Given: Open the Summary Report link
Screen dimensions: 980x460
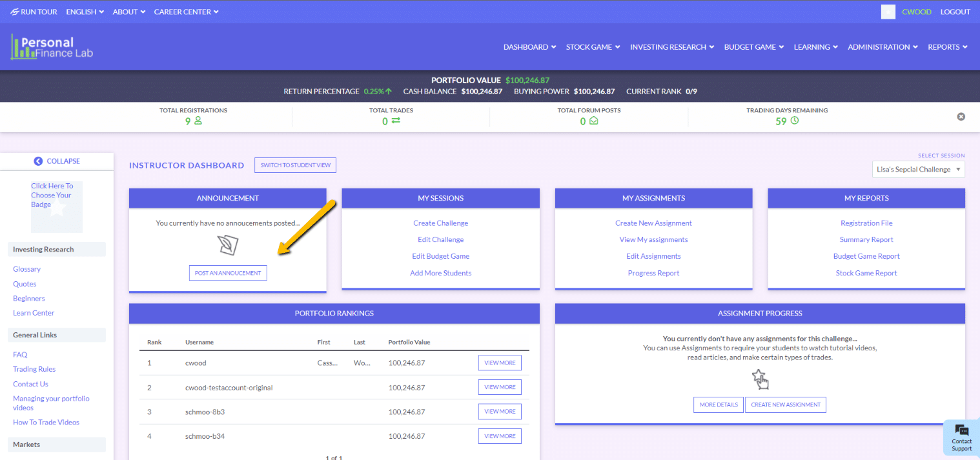Looking at the screenshot, I should [866, 240].
